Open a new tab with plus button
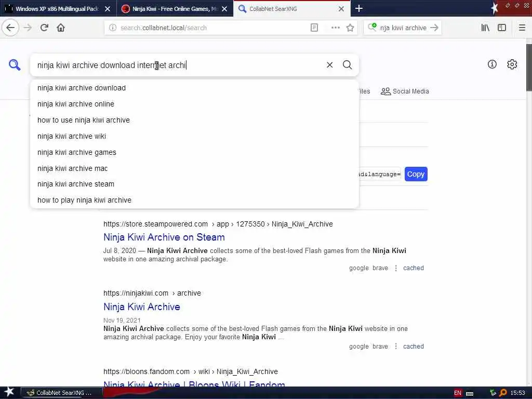 pyautogui.click(x=358, y=8)
